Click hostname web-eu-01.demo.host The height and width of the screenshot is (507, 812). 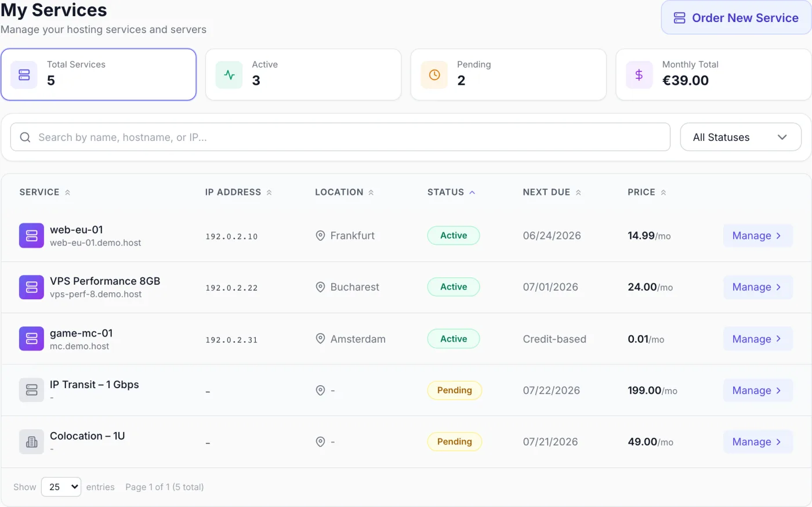(x=96, y=243)
